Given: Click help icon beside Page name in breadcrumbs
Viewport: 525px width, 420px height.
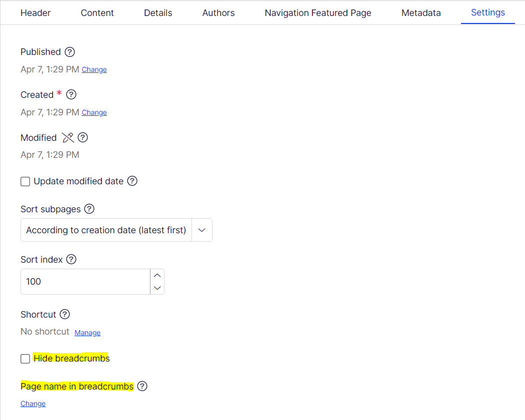Looking at the screenshot, I should point(142,386).
